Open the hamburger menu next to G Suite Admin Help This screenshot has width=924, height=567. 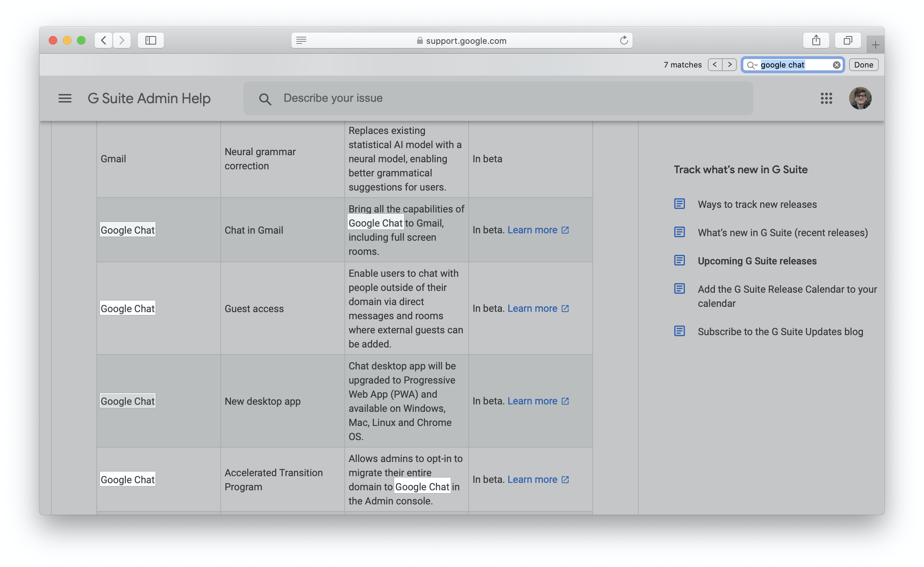(65, 98)
